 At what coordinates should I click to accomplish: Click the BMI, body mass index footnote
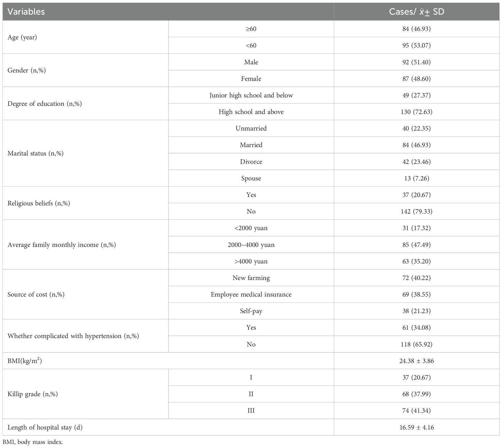tap(33, 442)
